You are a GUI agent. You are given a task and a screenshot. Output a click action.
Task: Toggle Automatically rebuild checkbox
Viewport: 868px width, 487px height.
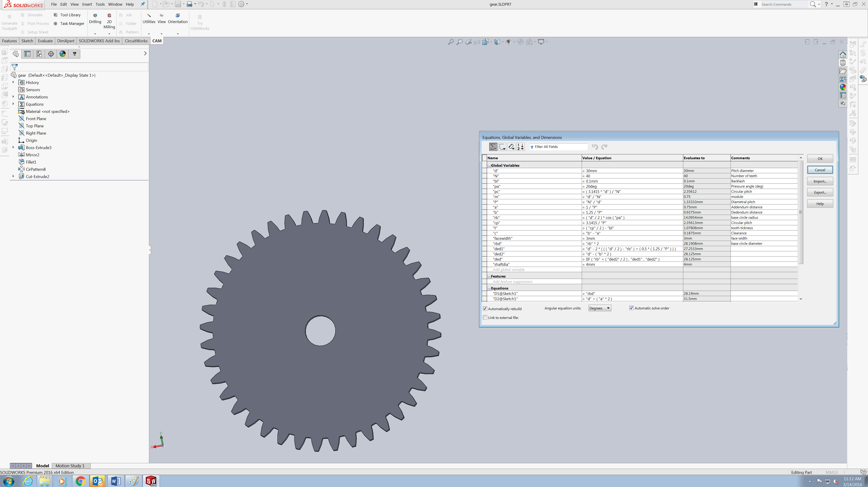coord(485,309)
